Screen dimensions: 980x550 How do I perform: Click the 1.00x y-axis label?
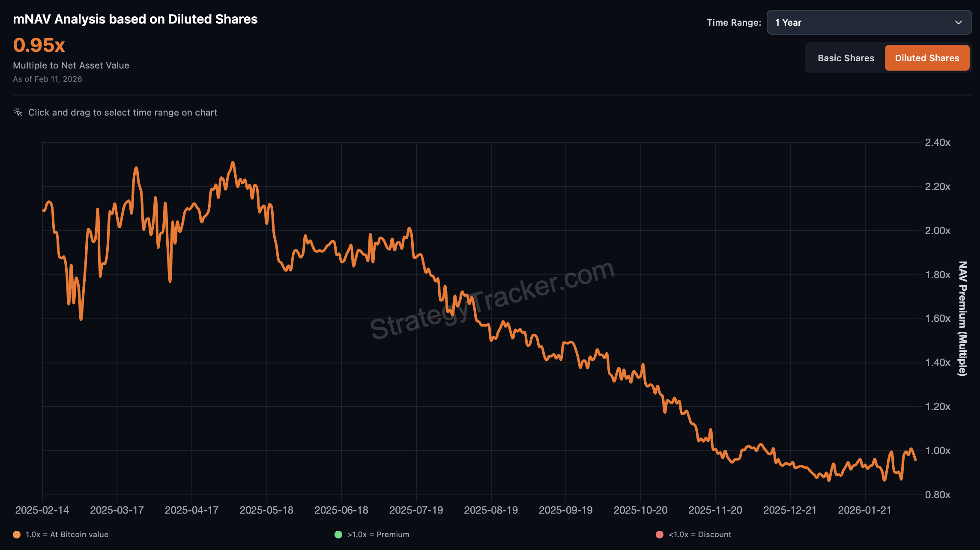(938, 451)
